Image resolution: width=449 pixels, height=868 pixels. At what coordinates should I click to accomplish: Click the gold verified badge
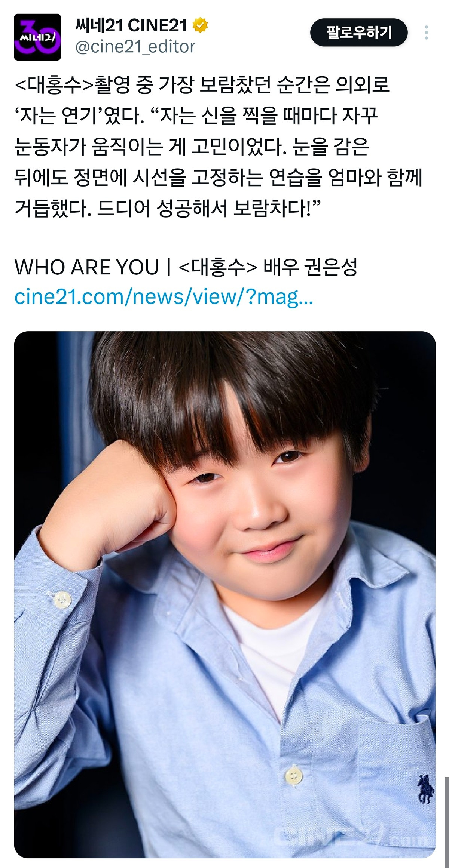[x=200, y=25]
